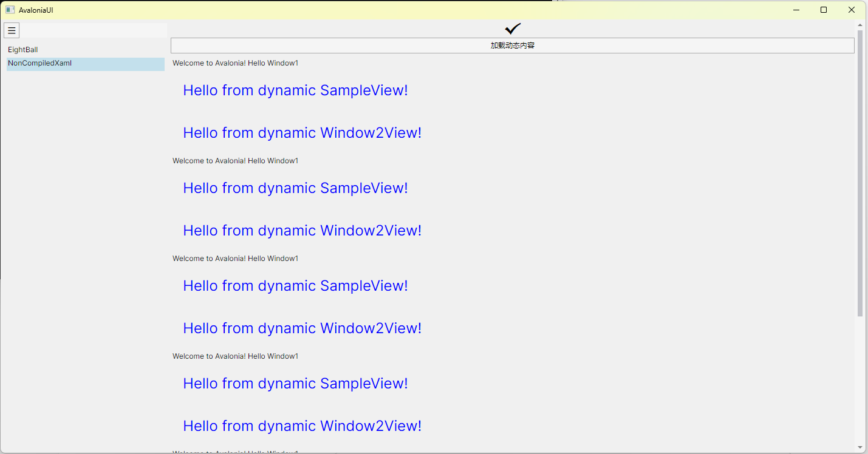The height and width of the screenshot is (454, 868).
Task: Minimize the AvaloniaUI window
Action: coord(796,10)
